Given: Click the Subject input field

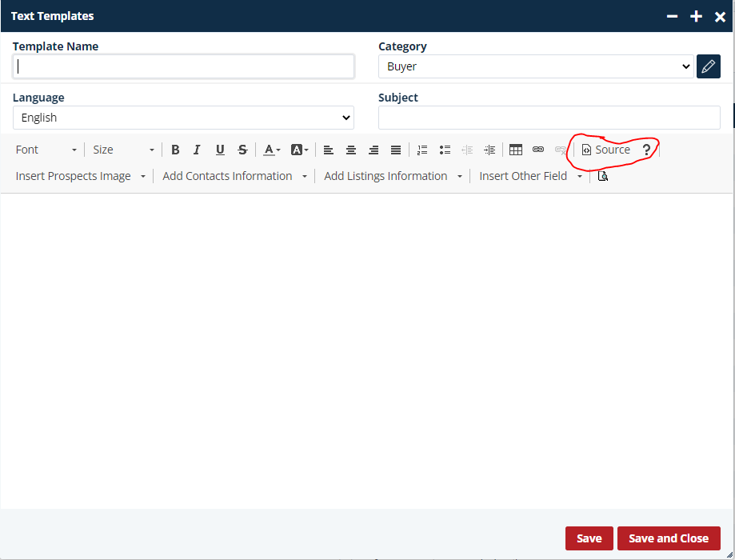Looking at the screenshot, I should pyautogui.click(x=549, y=118).
